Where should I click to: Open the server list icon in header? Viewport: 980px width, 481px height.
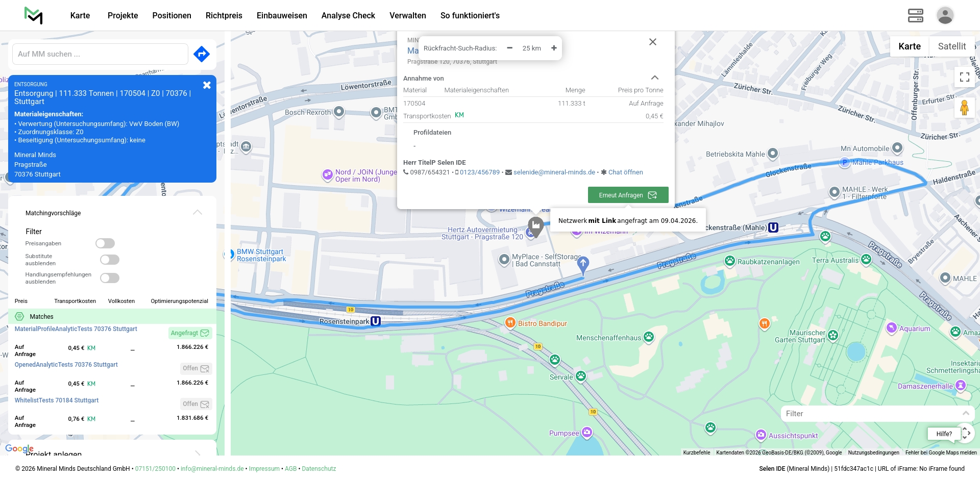pos(915,15)
